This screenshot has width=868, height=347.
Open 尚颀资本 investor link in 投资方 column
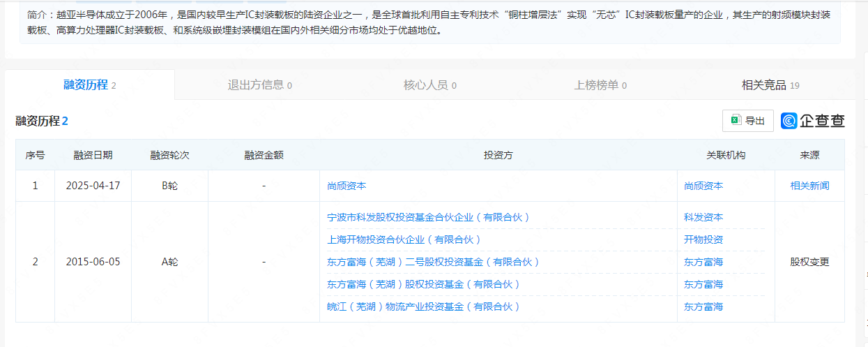347,186
